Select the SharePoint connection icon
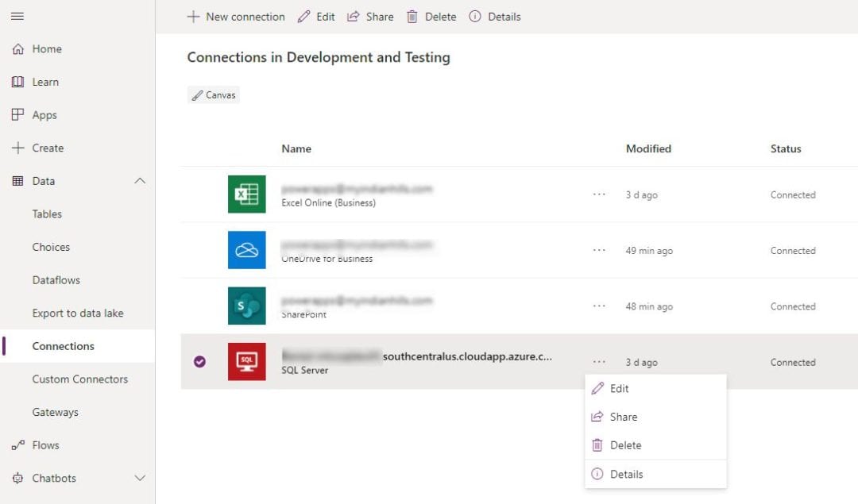Image resolution: width=858 pixels, height=504 pixels. [x=246, y=306]
